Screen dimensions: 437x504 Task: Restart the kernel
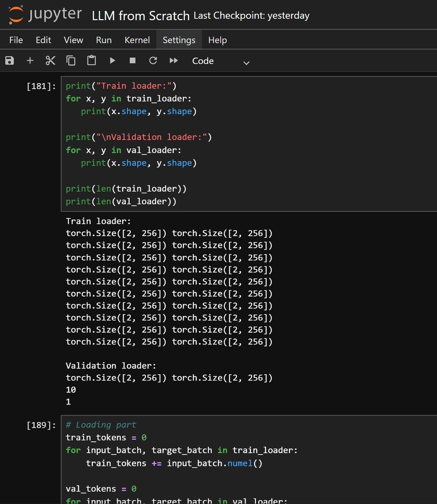click(153, 61)
